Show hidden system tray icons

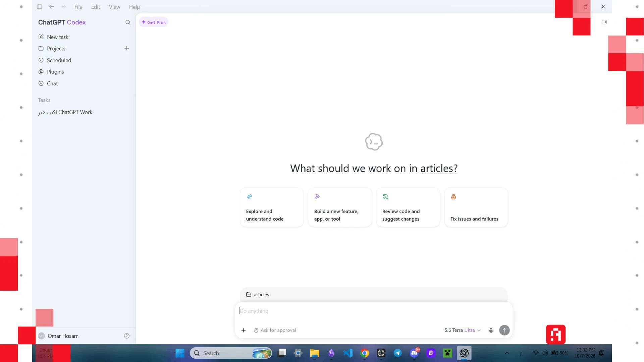(507, 353)
